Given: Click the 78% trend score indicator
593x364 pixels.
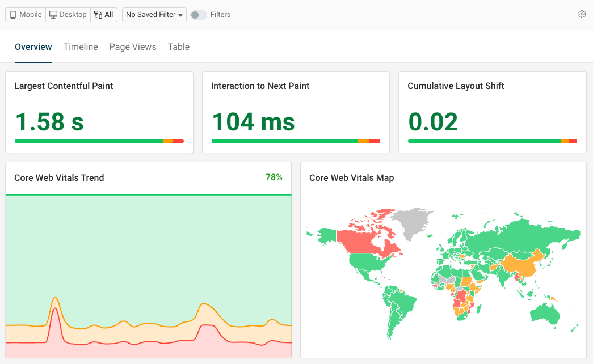Looking at the screenshot, I should tap(274, 177).
